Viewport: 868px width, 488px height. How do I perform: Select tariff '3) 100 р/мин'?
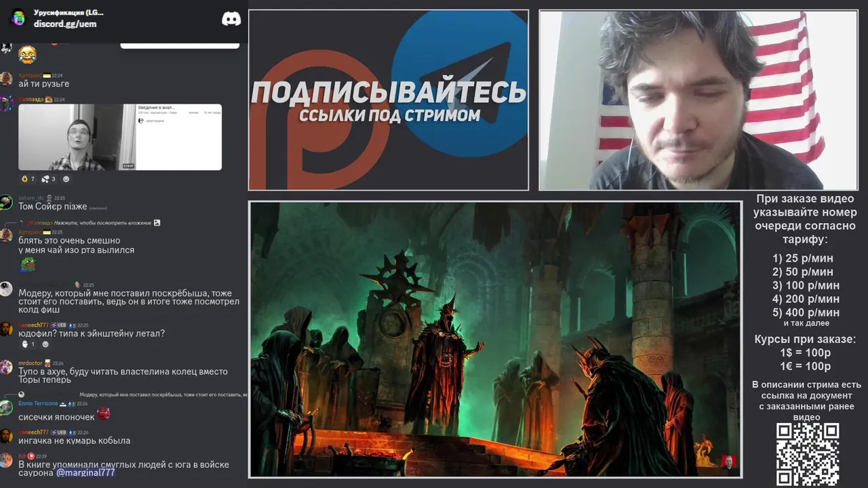pyautogui.click(x=806, y=285)
